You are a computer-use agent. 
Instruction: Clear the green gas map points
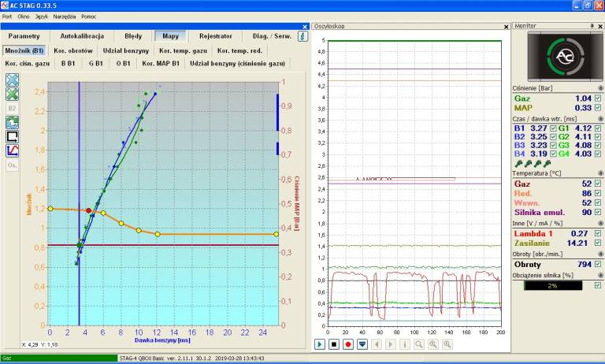coord(13,95)
